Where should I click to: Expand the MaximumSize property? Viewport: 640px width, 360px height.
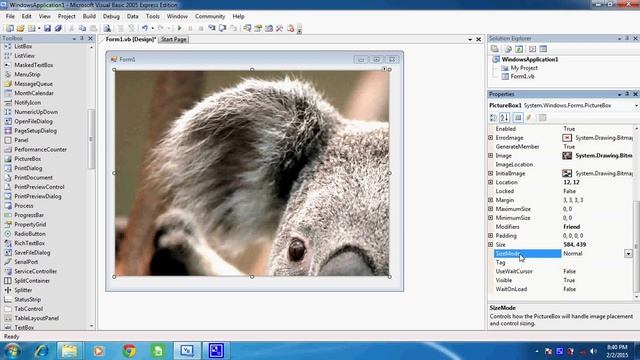tap(491, 209)
